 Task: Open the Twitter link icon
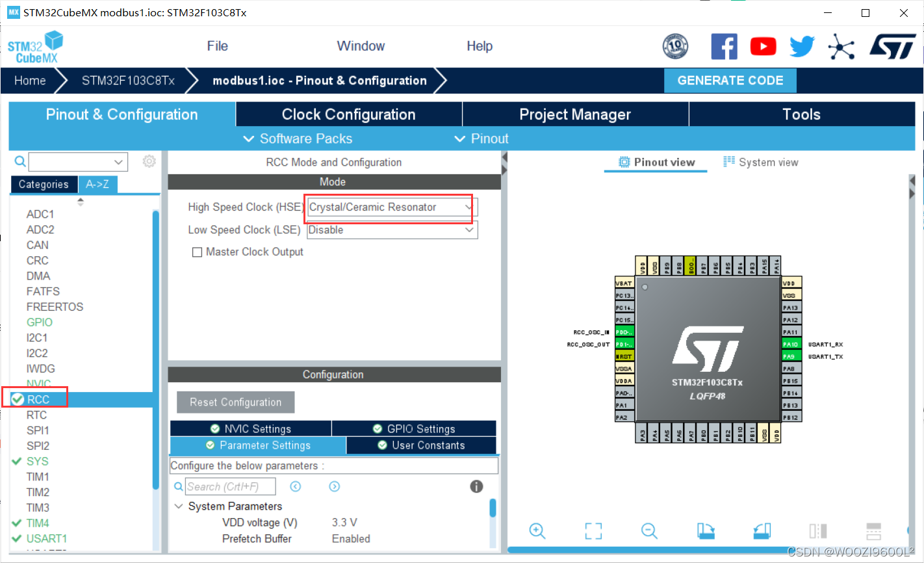coord(802,47)
